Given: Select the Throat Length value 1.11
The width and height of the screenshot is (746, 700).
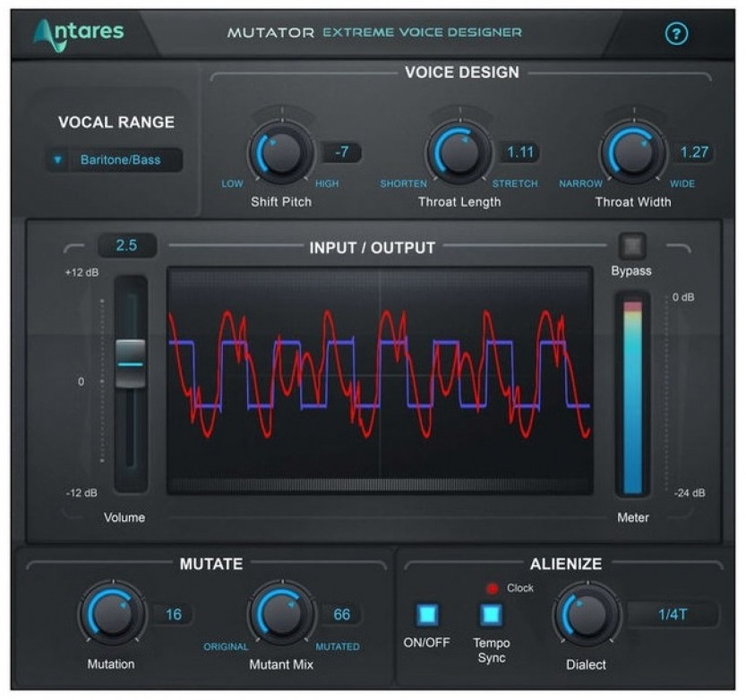Looking at the screenshot, I should click(x=520, y=153).
